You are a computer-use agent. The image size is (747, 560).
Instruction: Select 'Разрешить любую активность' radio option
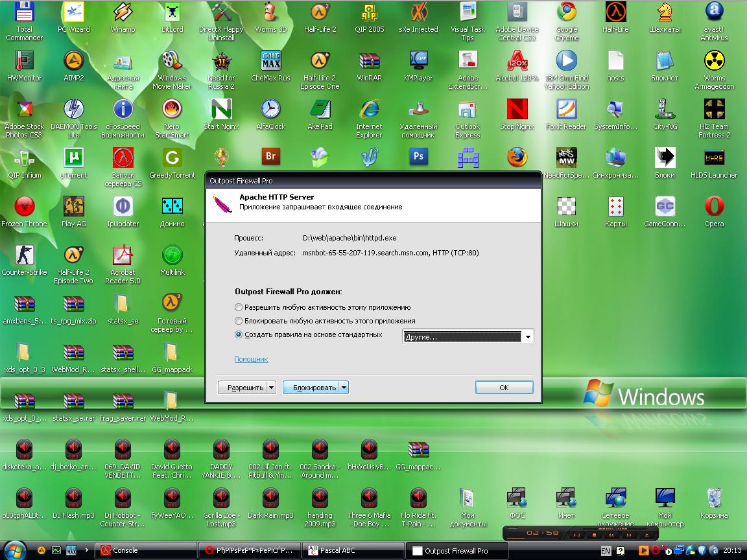click(239, 307)
